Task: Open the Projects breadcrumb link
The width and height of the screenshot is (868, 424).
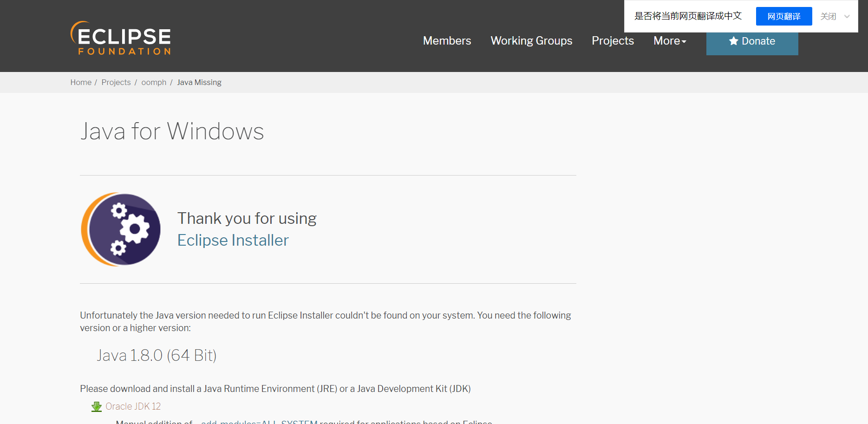Action: pyautogui.click(x=116, y=82)
